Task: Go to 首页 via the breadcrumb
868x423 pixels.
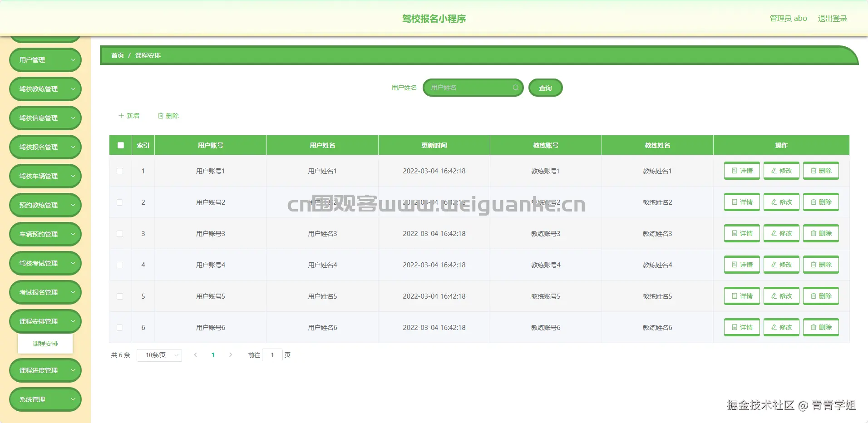Action: 118,55
